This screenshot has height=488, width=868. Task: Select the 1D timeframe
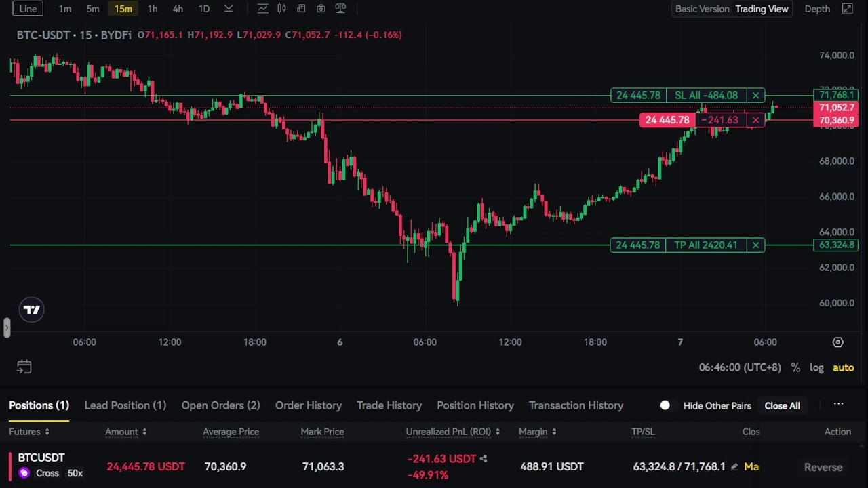click(x=203, y=9)
